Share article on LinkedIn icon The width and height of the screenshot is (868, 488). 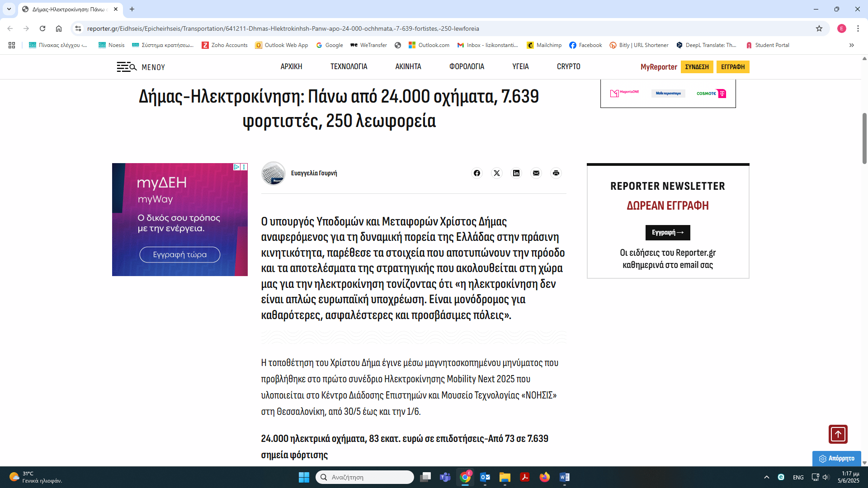[x=516, y=173]
